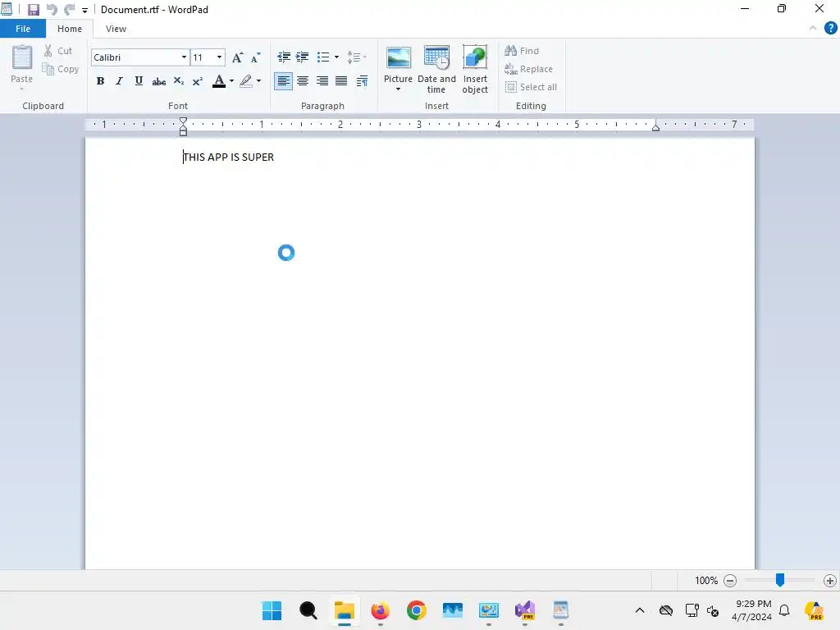Toggle Underline formatting
Image resolution: width=840 pixels, height=630 pixels.
139,81
